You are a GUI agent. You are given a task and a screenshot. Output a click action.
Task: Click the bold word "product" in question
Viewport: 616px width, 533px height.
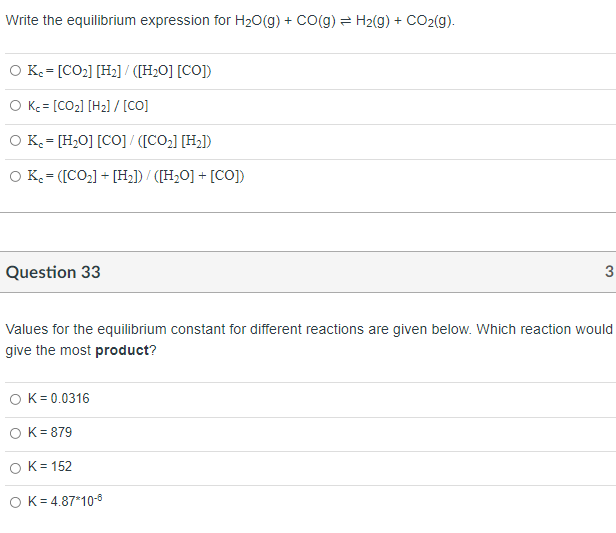(122, 350)
